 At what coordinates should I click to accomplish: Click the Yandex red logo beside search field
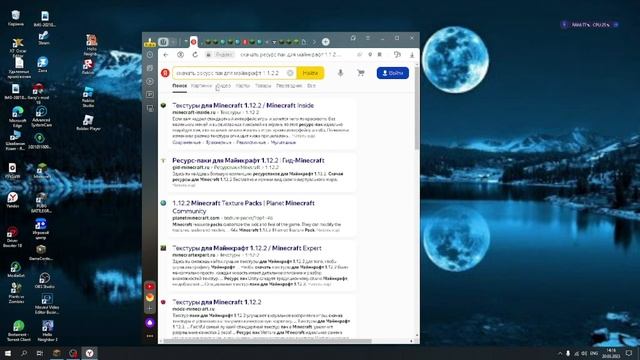[165, 73]
